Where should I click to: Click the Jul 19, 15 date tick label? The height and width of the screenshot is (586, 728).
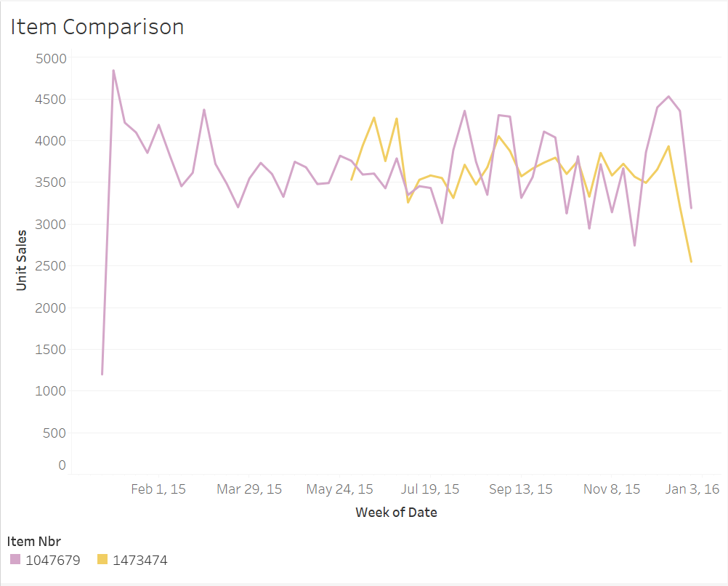coord(430,489)
